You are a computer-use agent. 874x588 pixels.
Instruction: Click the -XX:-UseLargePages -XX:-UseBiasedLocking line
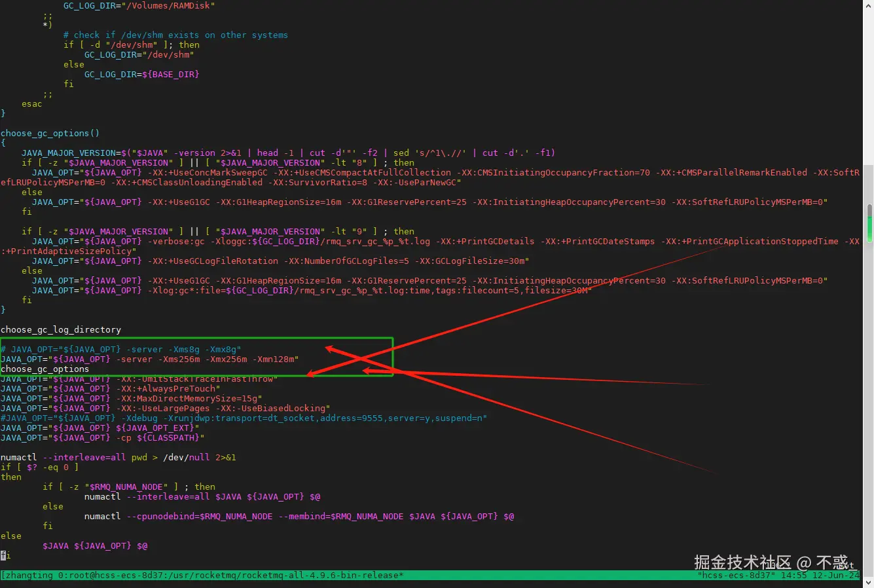[x=165, y=408]
